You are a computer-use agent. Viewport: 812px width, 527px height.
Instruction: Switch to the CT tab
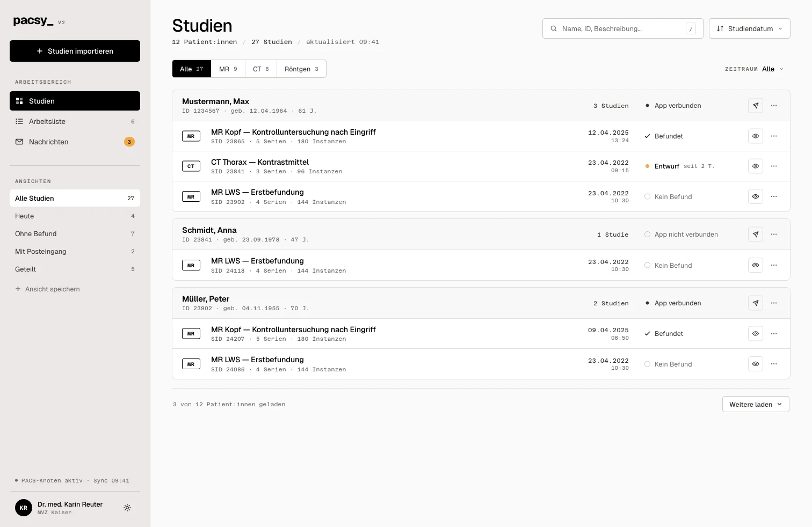[x=261, y=69]
